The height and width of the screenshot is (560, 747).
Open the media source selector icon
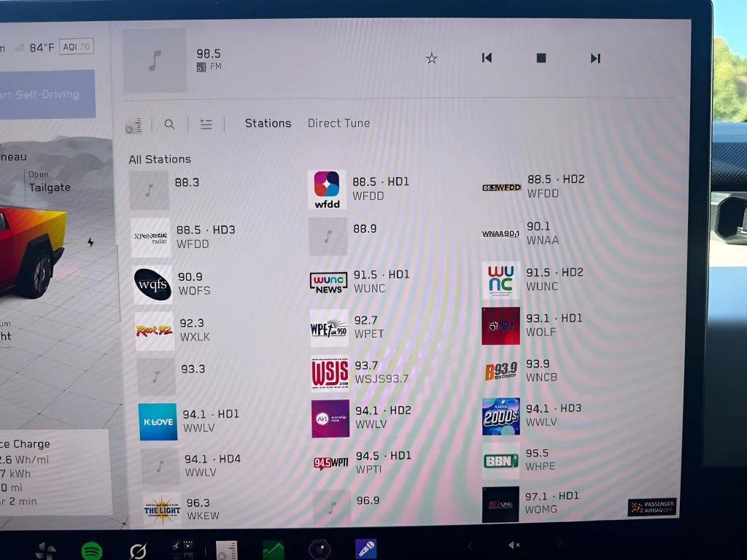(x=134, y=125)
